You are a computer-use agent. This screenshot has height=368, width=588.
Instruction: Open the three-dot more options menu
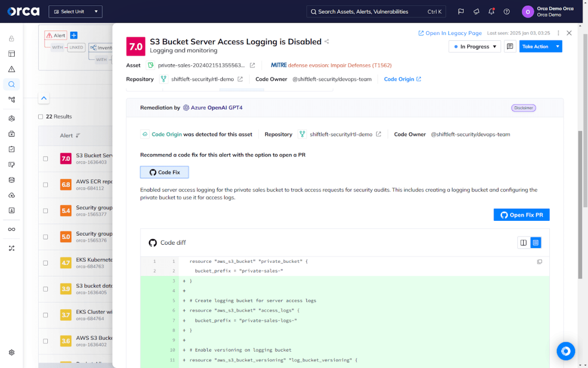click(559, 33)
